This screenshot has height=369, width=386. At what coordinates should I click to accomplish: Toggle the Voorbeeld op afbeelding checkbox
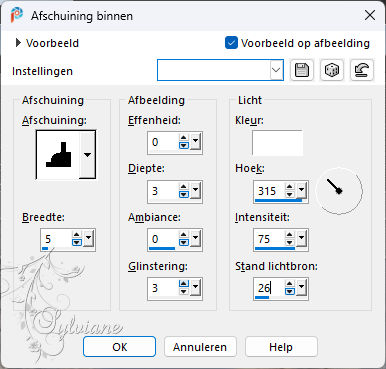[x=231, y=43]
